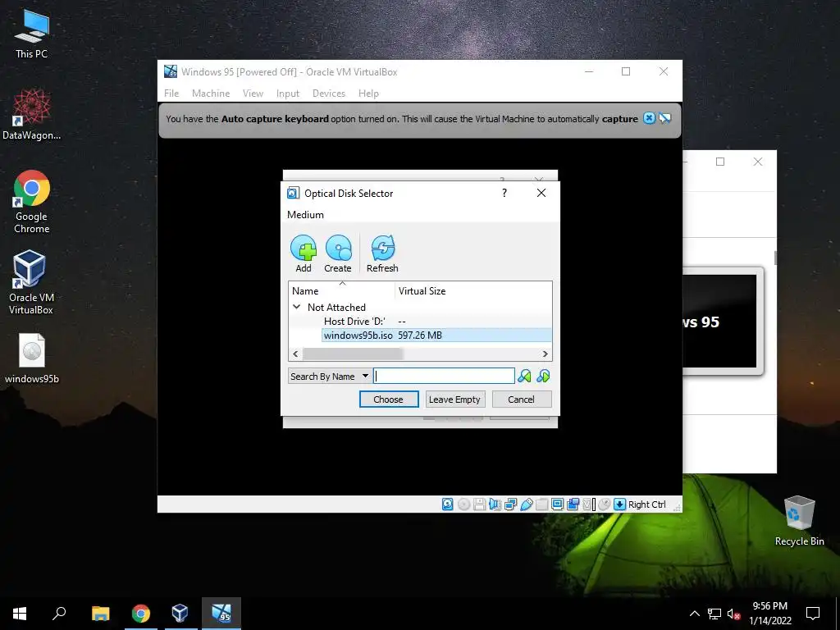Viewport: 840px width, 630px height.
Task: Click the audio speaker icon in status bar
Action: (495, 504)
